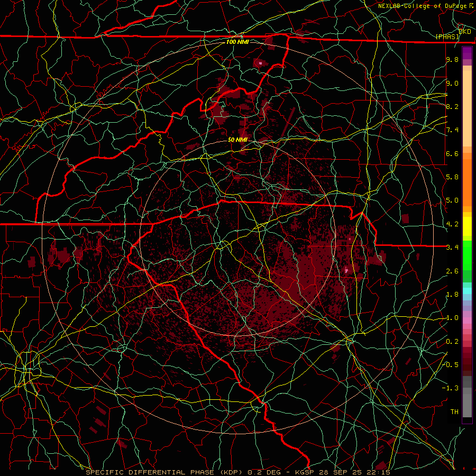Image resolution: width=476 pixels, height=476 pixels.
Task: Click the 5.0 value on the scale
Action: click(x=452, y=200)
